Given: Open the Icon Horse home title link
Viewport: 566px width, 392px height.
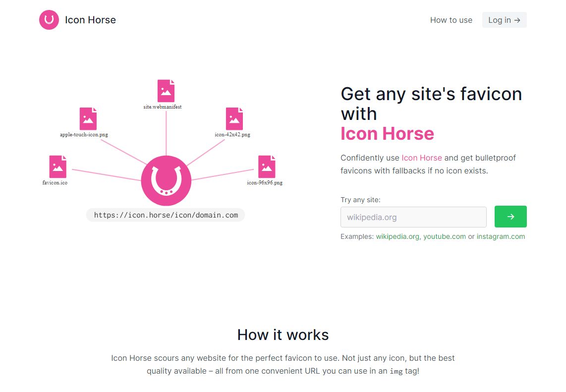Looking at the screenshot, I should tap(90, 20).
